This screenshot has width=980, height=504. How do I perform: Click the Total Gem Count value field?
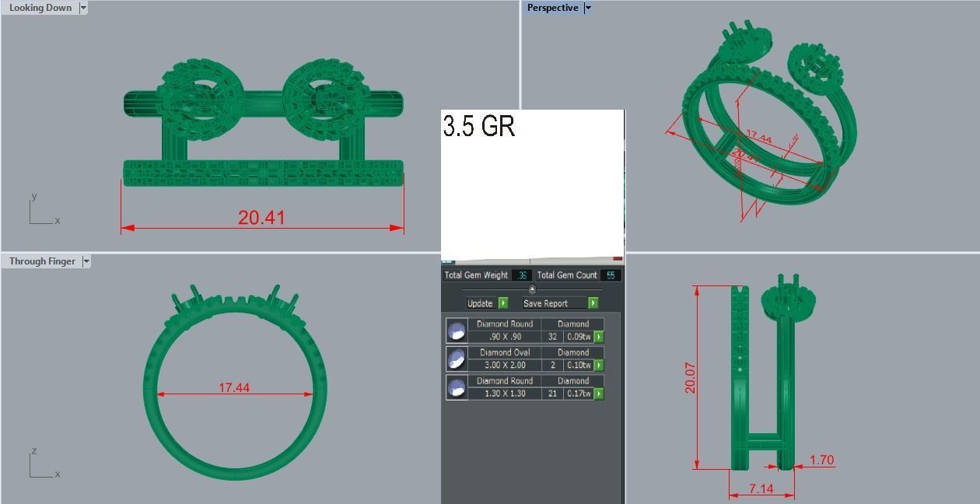point(610,275)
